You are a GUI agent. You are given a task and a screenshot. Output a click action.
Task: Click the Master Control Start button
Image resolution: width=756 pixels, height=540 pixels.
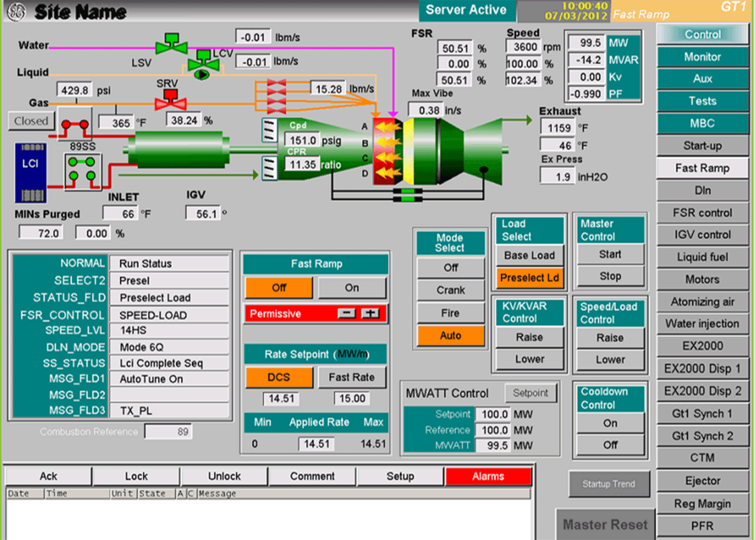(610, 255)
